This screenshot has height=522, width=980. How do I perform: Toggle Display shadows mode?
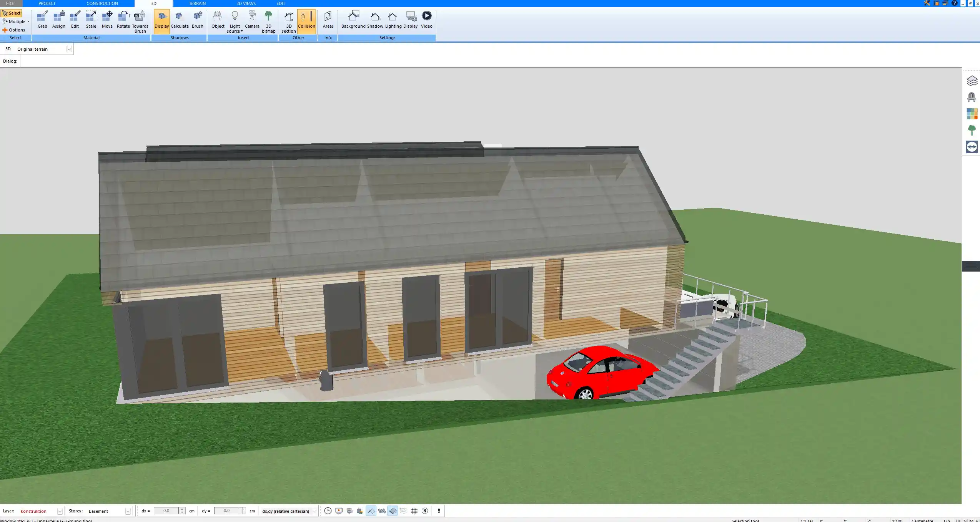click(x=161, y=19)
